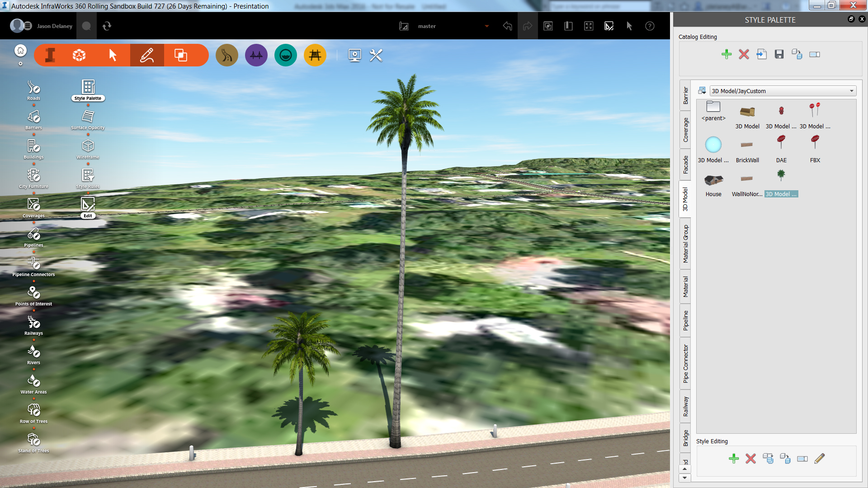Image resolution: width=868 pixels, height=488 pixels.
Task: Toggle Surface Opacity
Action: (88, 117)
